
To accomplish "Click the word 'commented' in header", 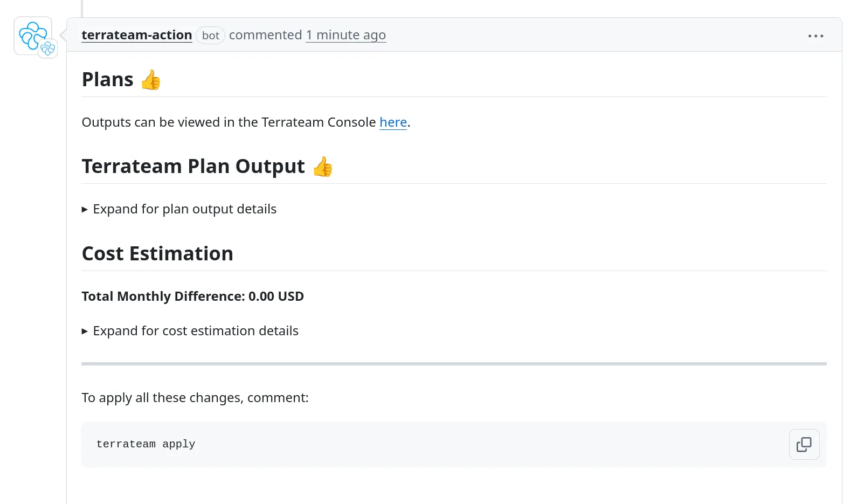I will [266, 35].
